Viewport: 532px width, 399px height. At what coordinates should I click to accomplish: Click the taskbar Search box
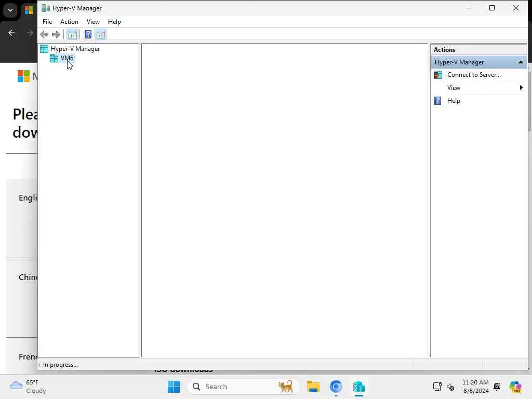(x=243, y=387)
